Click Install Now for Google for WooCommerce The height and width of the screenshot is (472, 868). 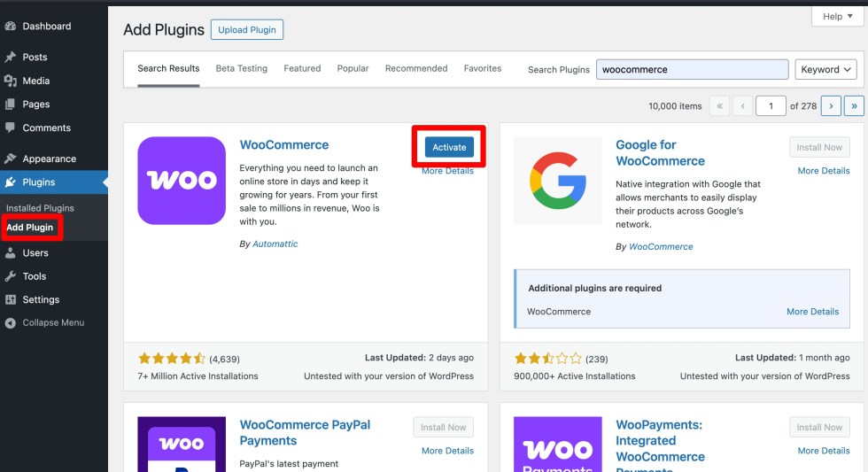tap(819, 147)
